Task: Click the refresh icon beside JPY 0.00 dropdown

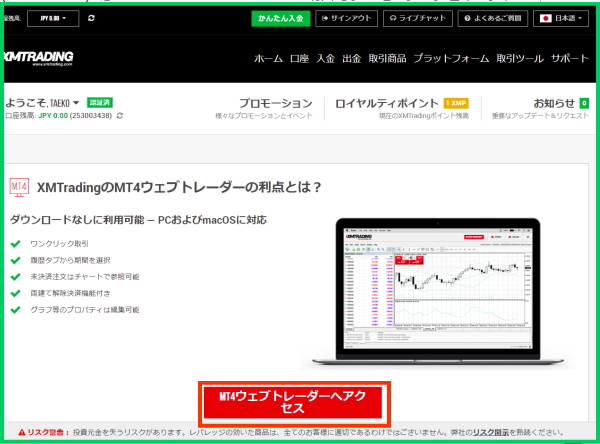Action: (x=91, y=18)
